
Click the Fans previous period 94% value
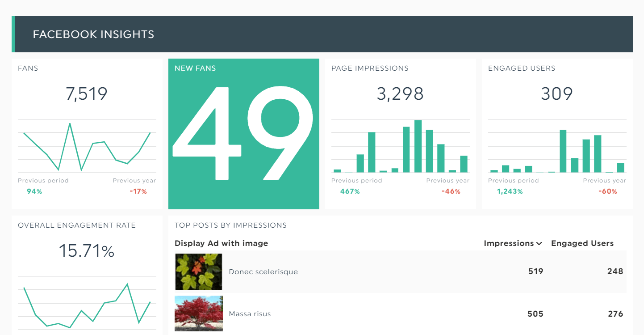[34, 191]
